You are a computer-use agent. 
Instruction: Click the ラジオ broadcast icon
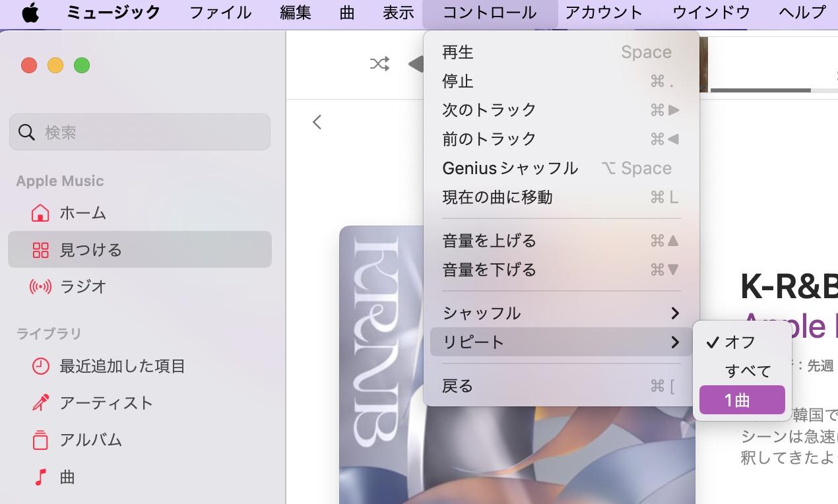click(x=40, y=287)
